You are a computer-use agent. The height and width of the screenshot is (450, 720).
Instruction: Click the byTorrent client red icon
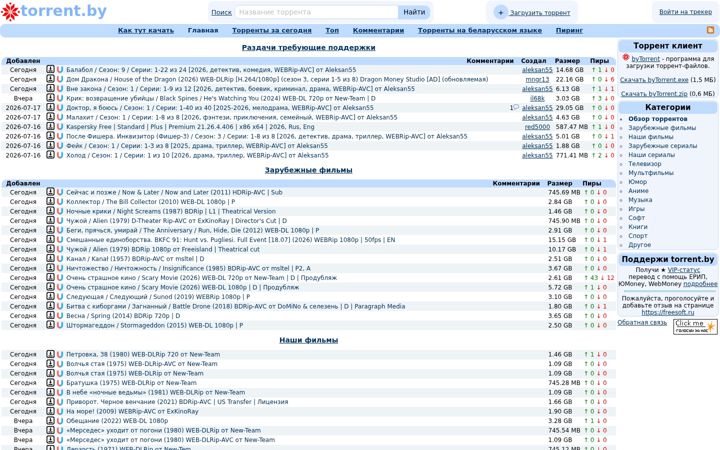click(625, 57)
